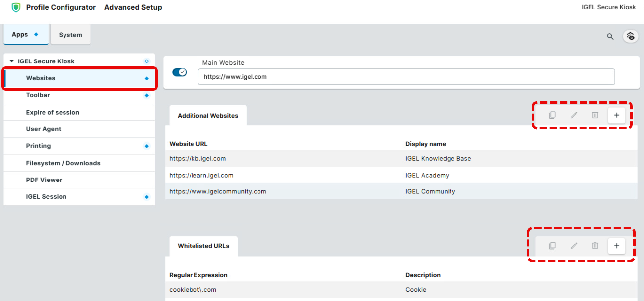644x301 pixels.
Task: Open the Whitelisted URLs tab
Action: [x=203, y=246]
